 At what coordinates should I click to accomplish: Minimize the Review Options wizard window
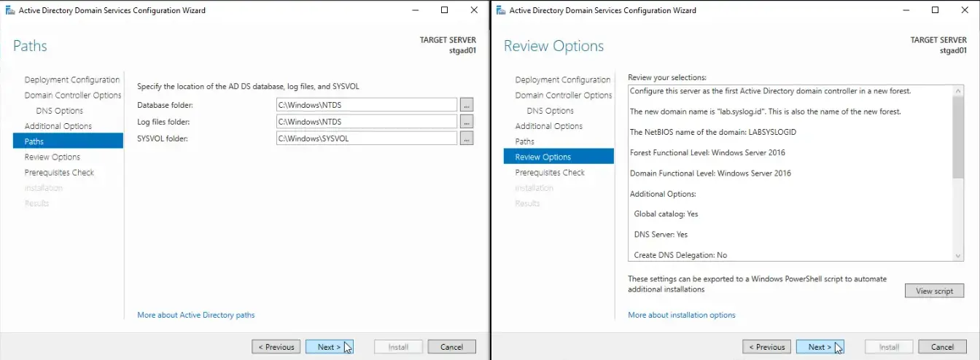(x=906, y=10)
